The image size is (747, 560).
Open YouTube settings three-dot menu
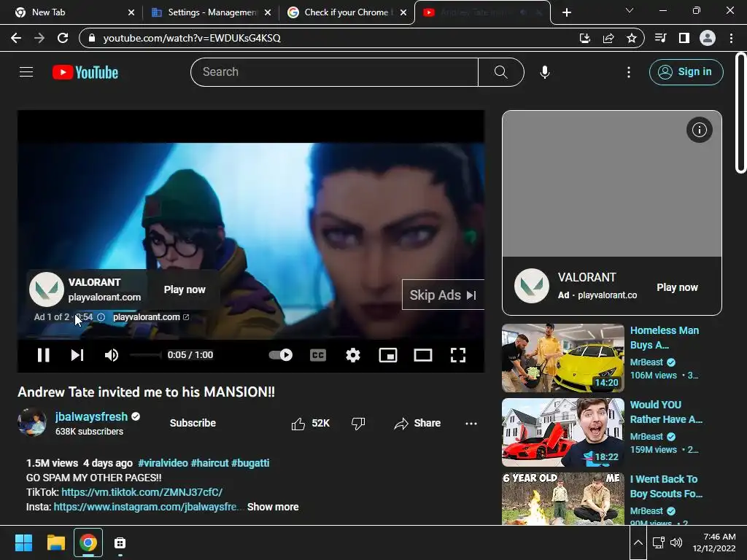click(x=629, y=72)
